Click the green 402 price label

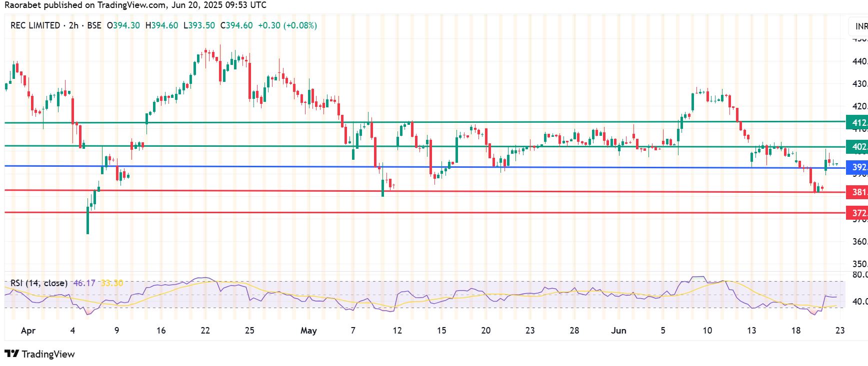point(857,147)
